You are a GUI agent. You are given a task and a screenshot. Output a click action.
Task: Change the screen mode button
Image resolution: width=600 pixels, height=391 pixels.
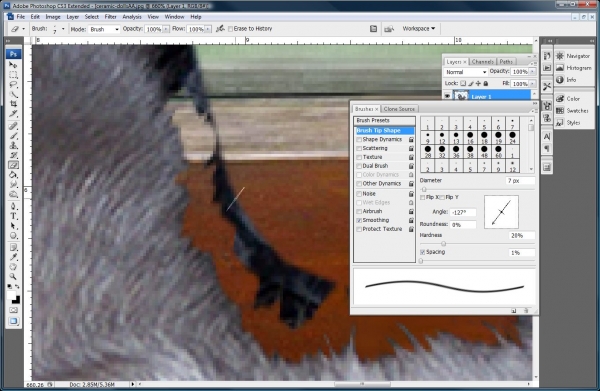coord(13,321)
